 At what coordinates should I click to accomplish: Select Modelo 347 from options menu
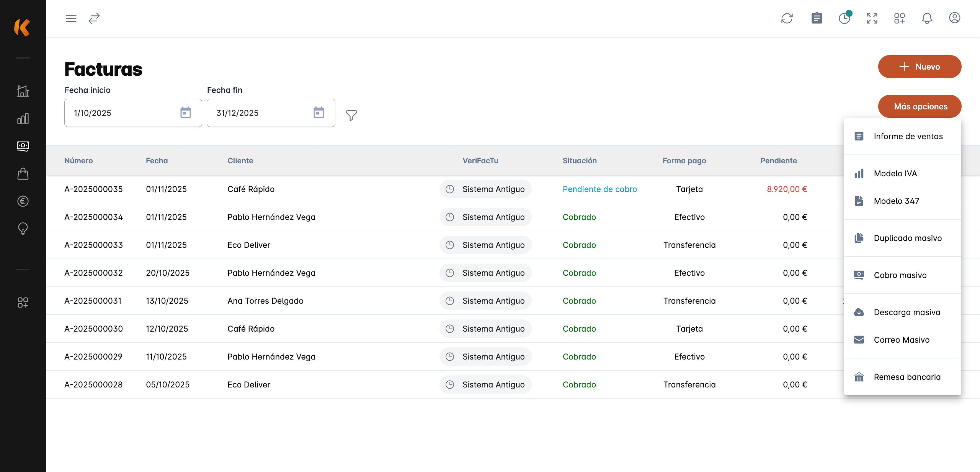pos(896,201)
